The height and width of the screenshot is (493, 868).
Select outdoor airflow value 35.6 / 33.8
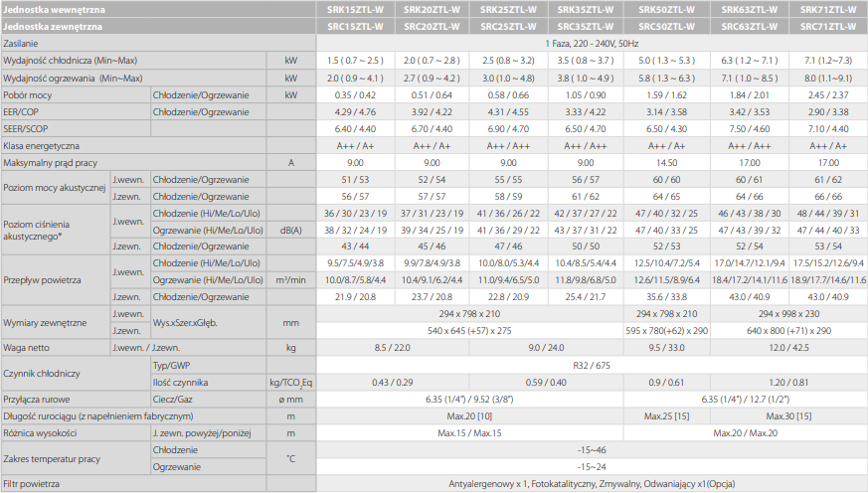pyautogui.click(x=666, y=297)
